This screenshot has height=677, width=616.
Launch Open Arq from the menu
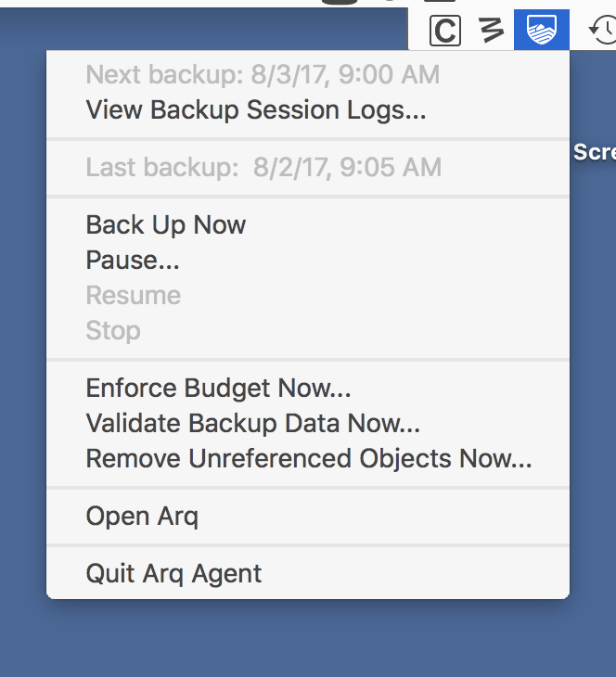pyautogui.click(x=142, y=516)
